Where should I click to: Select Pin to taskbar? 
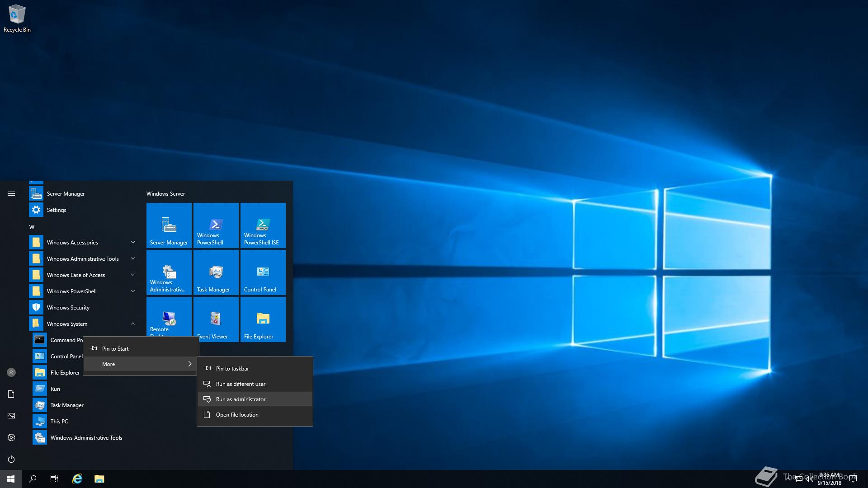coord(255,368)
